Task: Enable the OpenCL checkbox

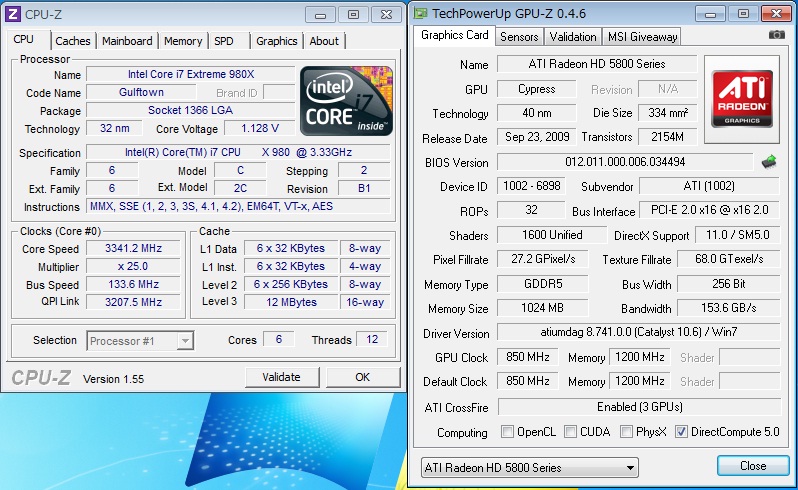Action: 507,431
